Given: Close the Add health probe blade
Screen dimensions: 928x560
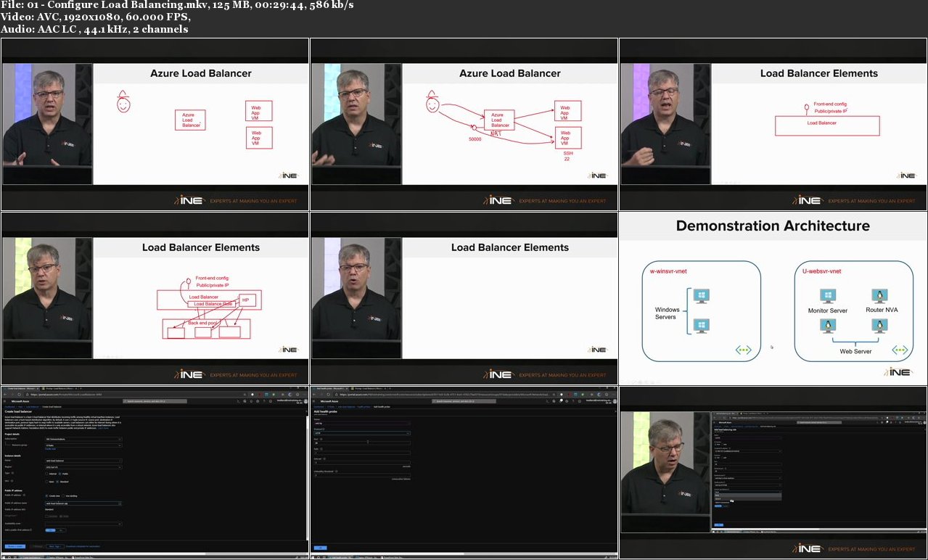Looking at the screenshot, I should (615, 411).
